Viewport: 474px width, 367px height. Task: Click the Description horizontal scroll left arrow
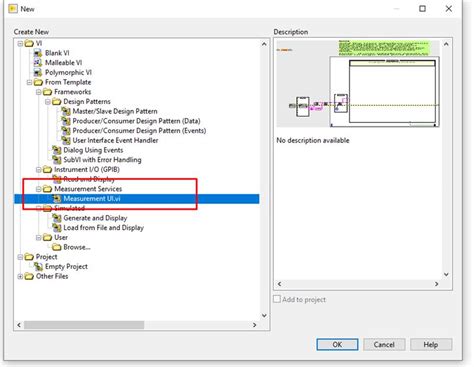click(x=279, y=284)
